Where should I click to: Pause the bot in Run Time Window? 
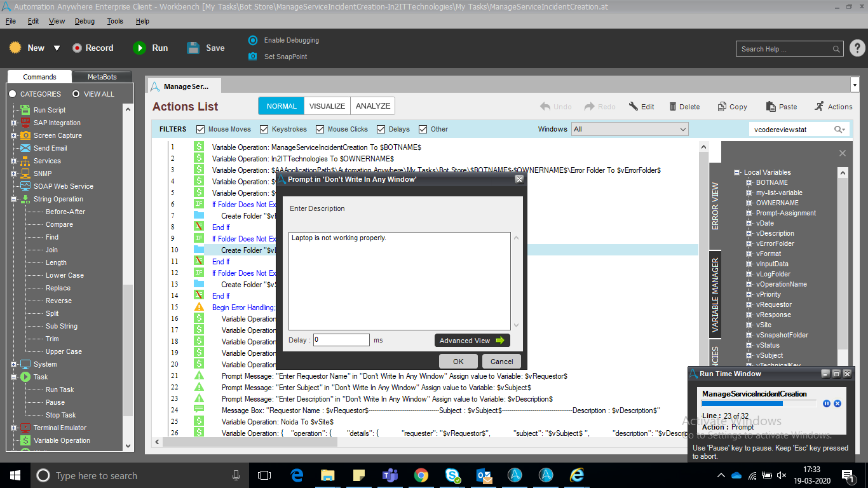click(827, 403)
